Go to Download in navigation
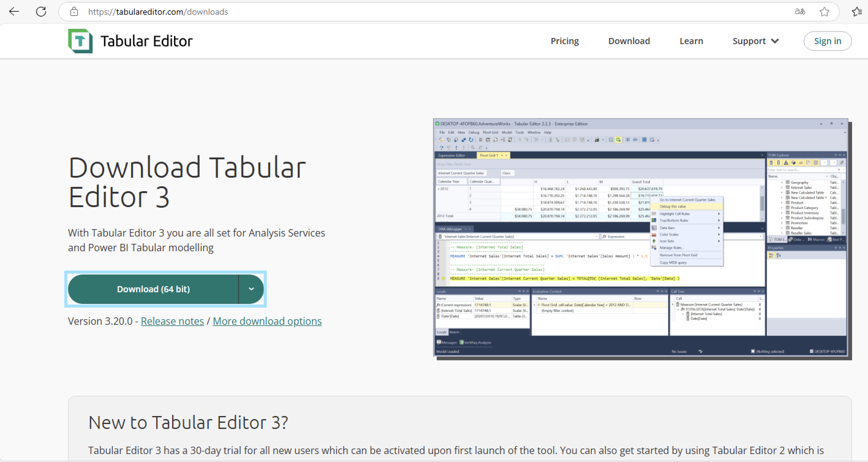This screenshot has width=868, height=462. (x=629, y=41)
